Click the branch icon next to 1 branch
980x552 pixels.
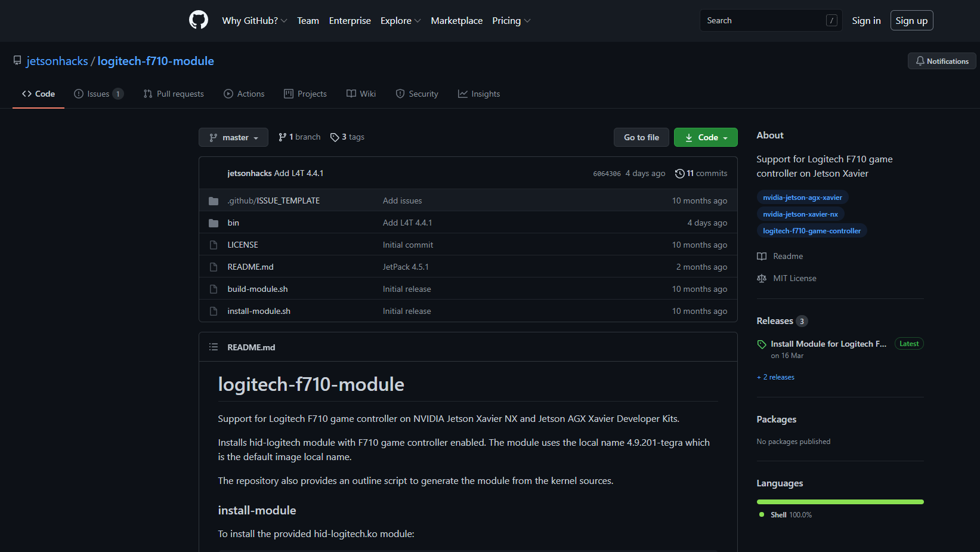point(282,137)
